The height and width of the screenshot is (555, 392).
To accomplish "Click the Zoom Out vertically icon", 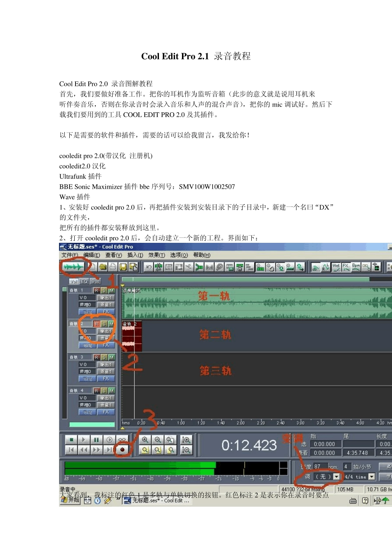I will (186, 450).
